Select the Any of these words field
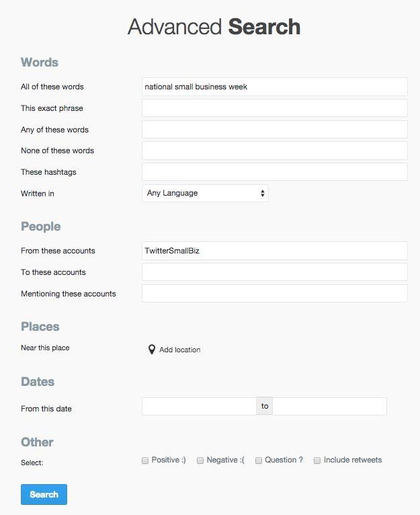Viewport: 420px width, 515px height. 274,130
